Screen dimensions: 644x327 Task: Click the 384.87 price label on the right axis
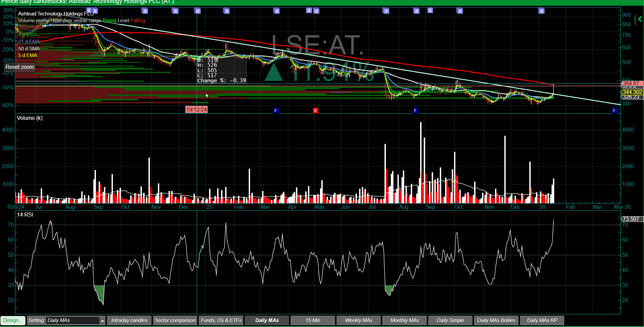click(632, 83)
